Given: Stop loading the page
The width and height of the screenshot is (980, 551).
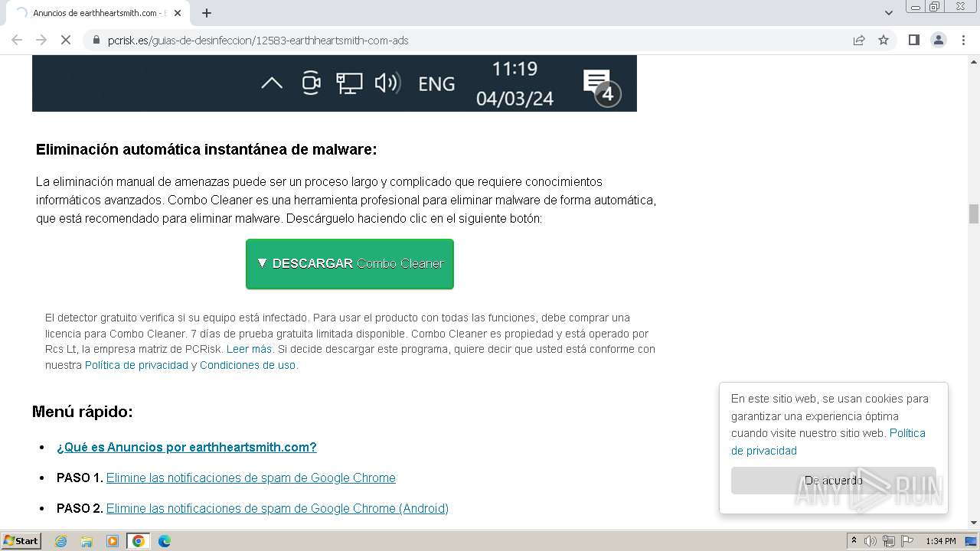Looking at the screenshot, I should pyautogui.click(x=66, y=40).
